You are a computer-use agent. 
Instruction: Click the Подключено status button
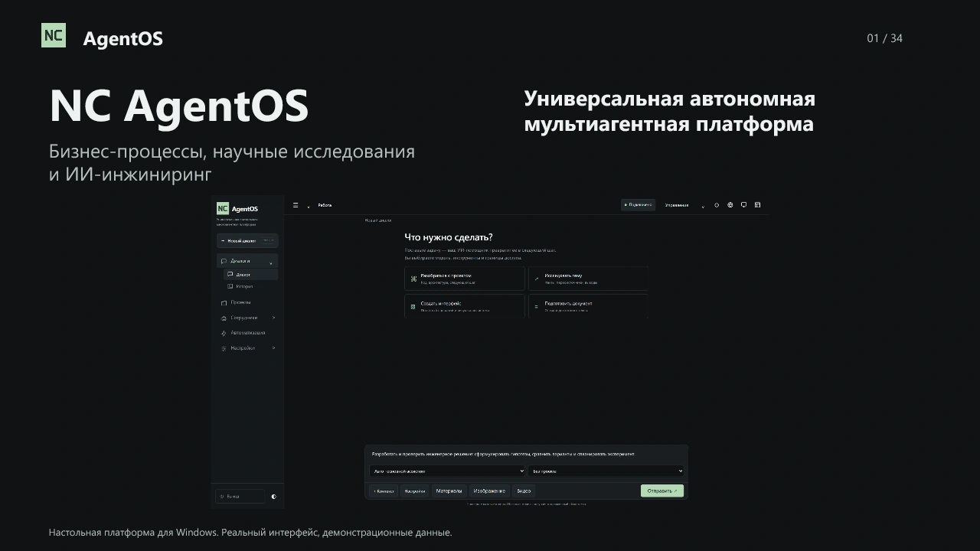click(638, 205)
